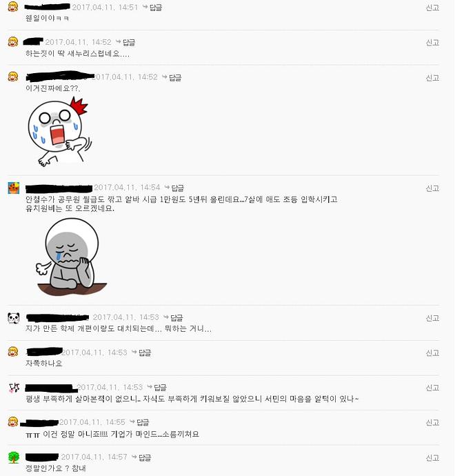
Task: Click the orange avatar of the 14:54 commenter
Action: (x=14, y=188)
